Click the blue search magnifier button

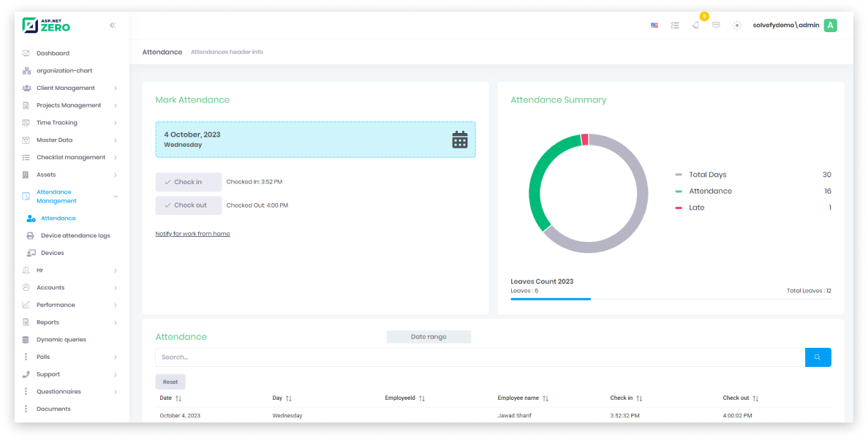[x=818, y=357]
